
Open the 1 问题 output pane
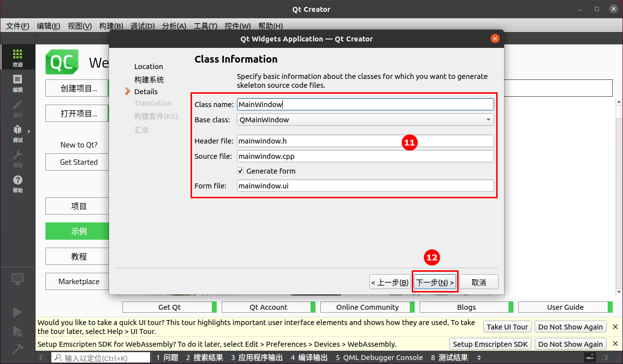pos(167,358)
